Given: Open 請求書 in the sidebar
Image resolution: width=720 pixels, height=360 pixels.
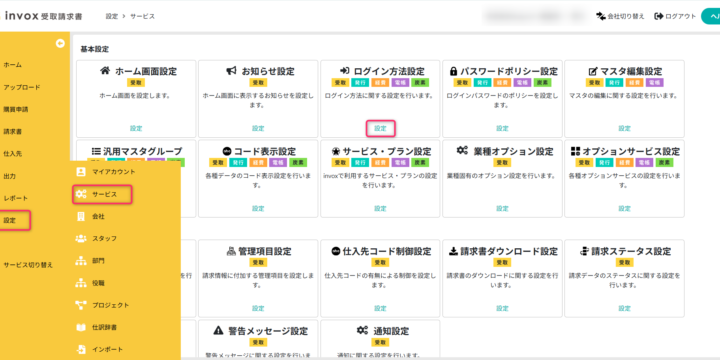Looking at the screenshot, I should (x=12, y=131).
